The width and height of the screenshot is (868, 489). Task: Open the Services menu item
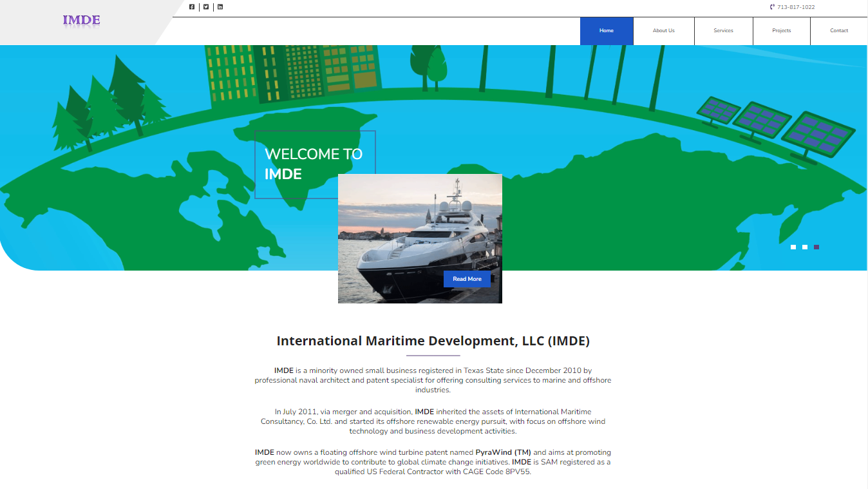pyautogui.click(x=723, y=31)
